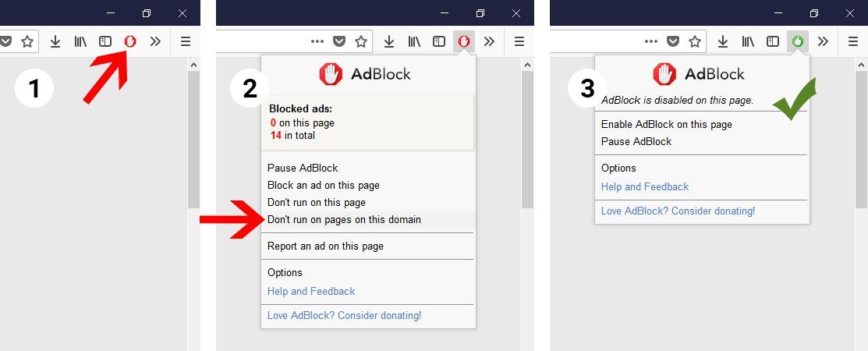Image resolution: width=868 pixels, height=351 pixels.
Task: Click scrollbar up arrow in panel 3
Action: pos(861,65)
